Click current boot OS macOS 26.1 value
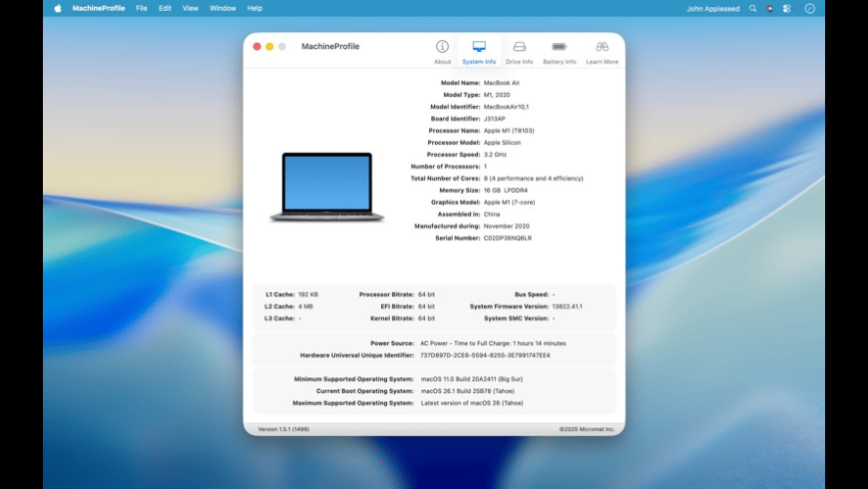 point(467,391)
